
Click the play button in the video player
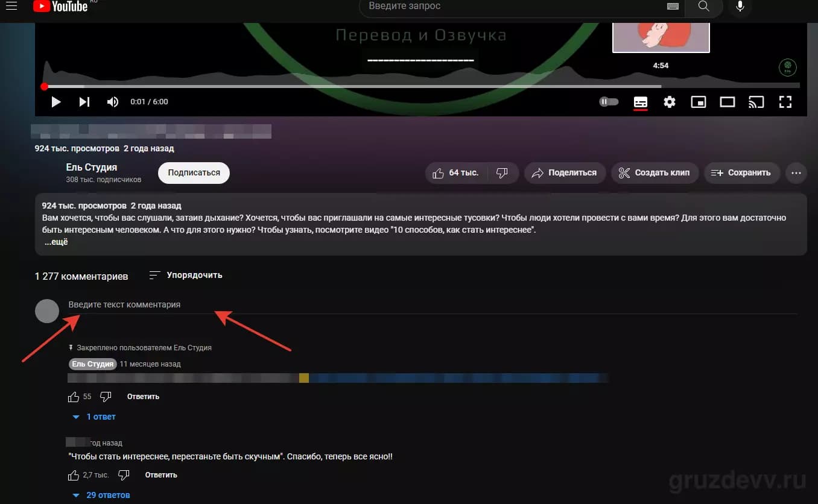tap(56, 102)
